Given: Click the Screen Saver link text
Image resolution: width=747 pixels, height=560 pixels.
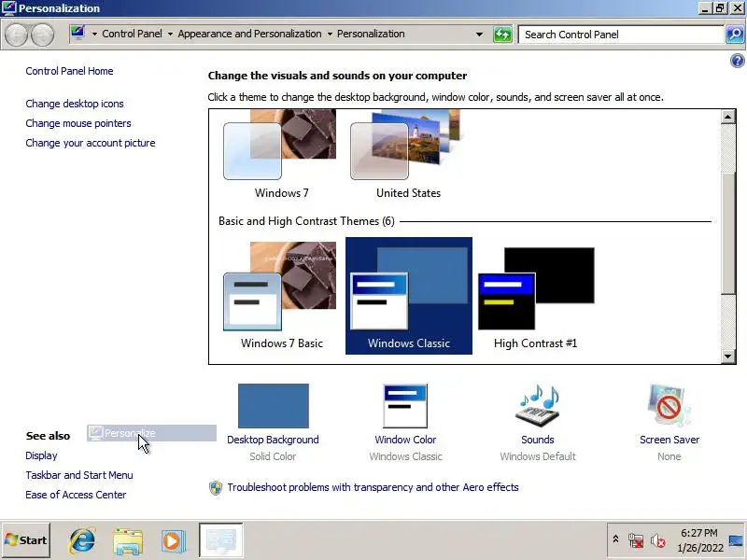Looking at the screenshot, I should coord(669,440).
